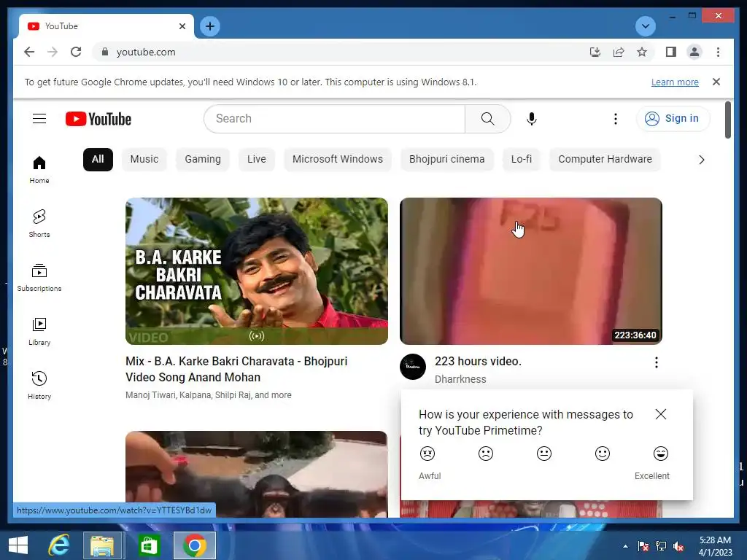Choose the frowning face rating
Viewport: 747px width, 560px height.
485,454
